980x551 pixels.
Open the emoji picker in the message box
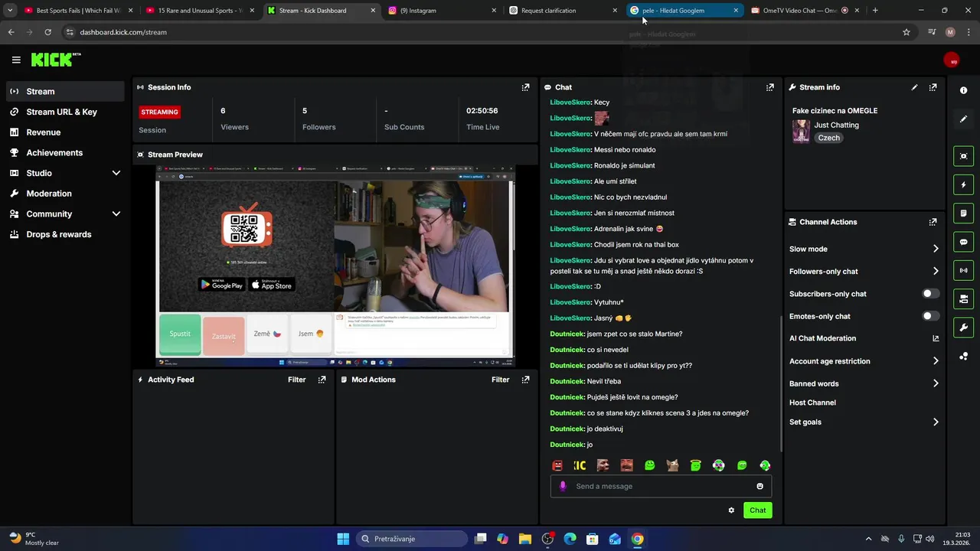pos(759,486)
